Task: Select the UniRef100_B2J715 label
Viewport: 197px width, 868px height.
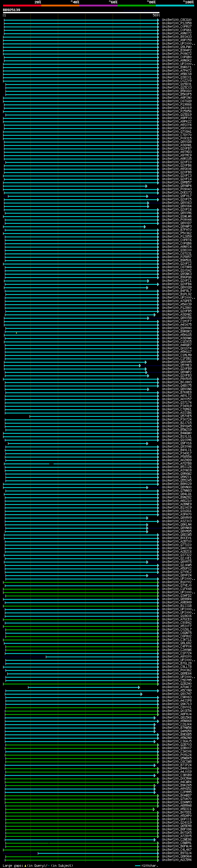Action: point(176,423)
